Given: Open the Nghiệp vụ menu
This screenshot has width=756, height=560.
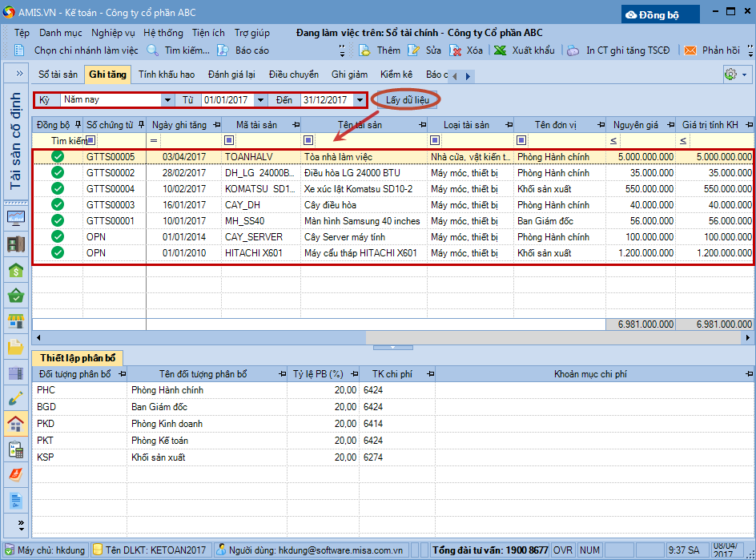Looking at the screenshot, I should point(113,33).
